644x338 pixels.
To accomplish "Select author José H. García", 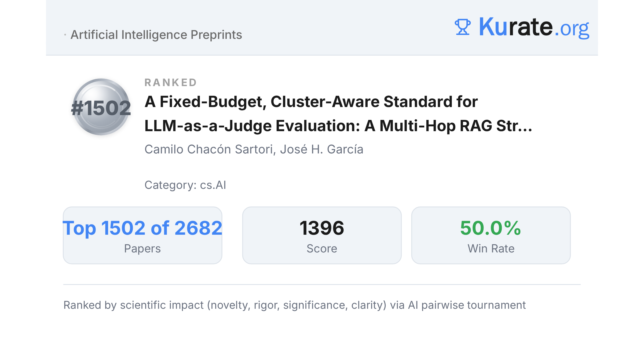I will tap(321, 149).
